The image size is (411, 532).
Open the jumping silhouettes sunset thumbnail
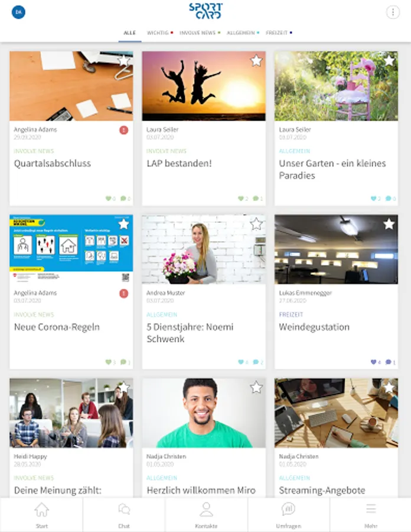[204, 86]
